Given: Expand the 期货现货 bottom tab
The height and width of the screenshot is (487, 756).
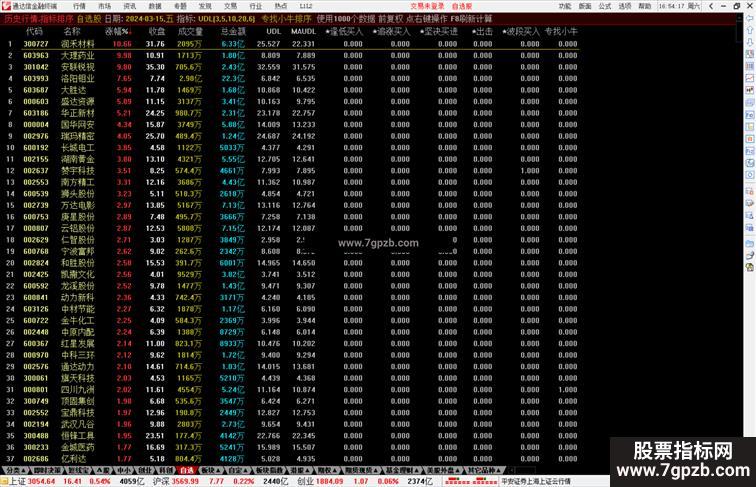Looking at the screenshot, I should click(x=361, y=470).
